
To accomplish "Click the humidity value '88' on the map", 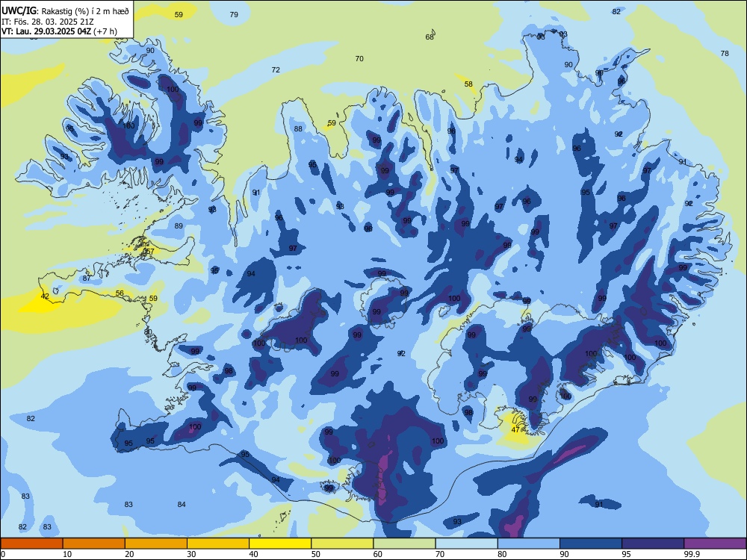I will (298, 128).
